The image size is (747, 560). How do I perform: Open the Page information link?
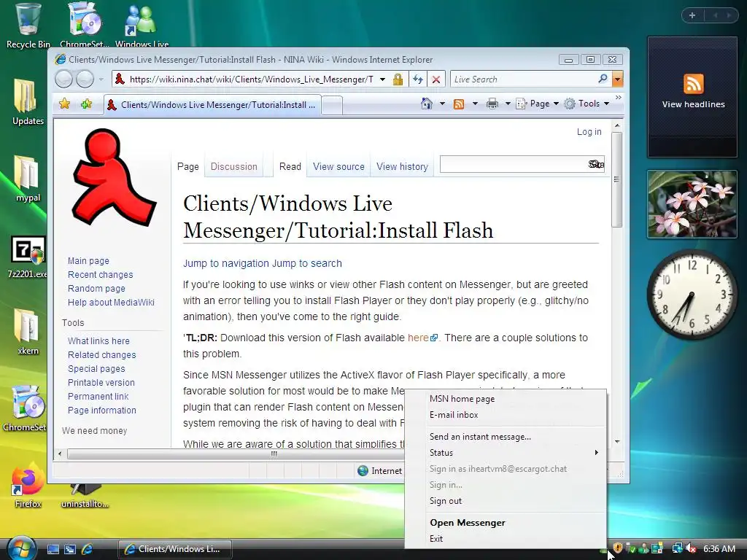(x=102, y=410)
